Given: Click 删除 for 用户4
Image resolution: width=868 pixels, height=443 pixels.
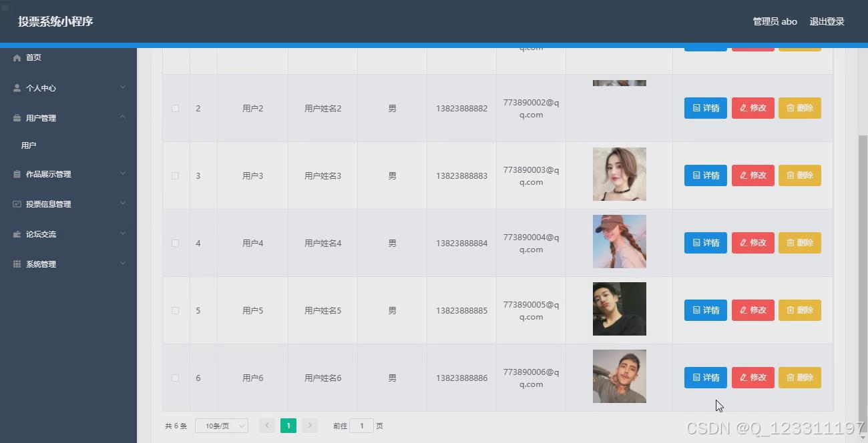Looking at the screenshot, I should tap(800, 243).
